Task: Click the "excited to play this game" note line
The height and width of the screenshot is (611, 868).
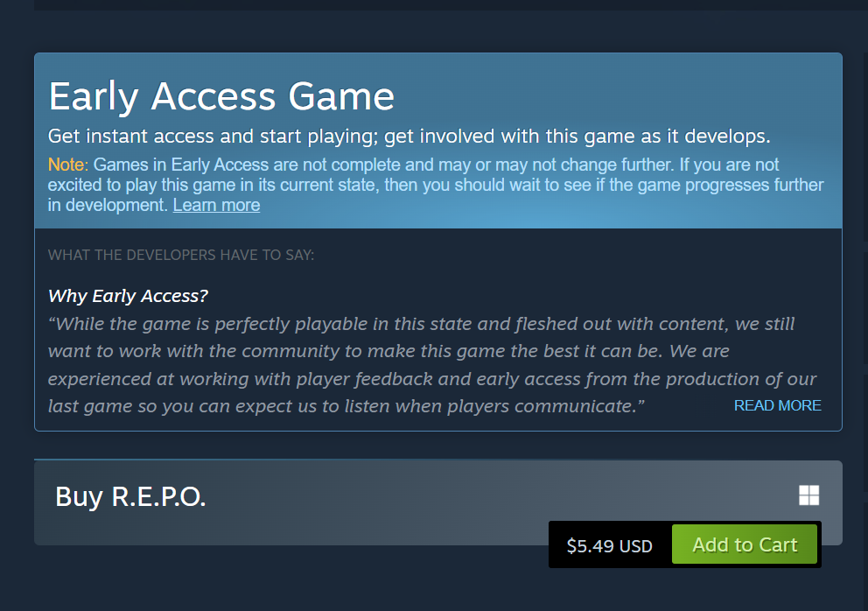Action: [x=436, y=185]
